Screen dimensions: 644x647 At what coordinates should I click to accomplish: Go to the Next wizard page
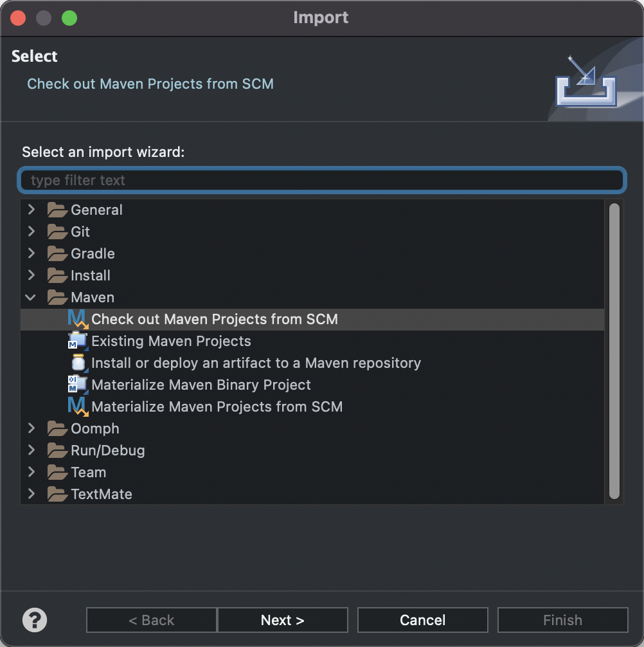(x=282, y=620)
